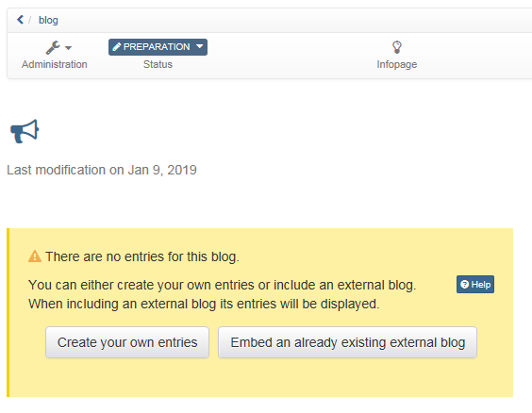Viewport: 532px width, 413px height.
Task: Open the PREPARATION status dropdown
Action: click(x=158, y=47)
